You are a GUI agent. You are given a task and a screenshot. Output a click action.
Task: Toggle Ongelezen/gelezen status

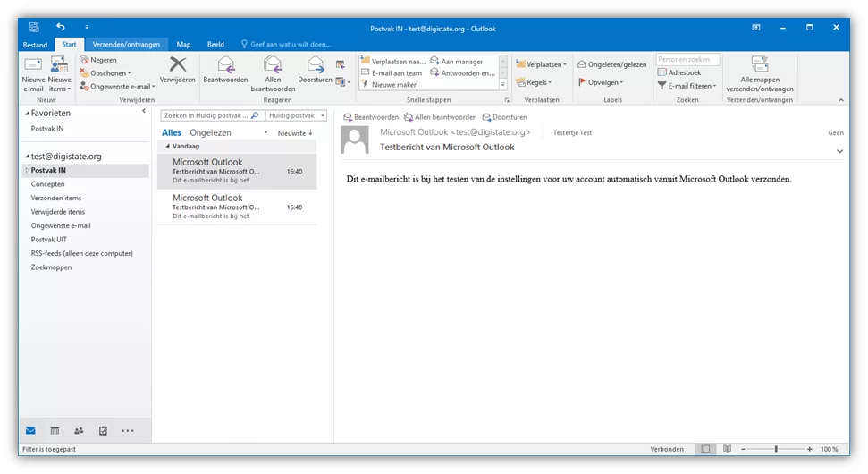pos(612,64)
